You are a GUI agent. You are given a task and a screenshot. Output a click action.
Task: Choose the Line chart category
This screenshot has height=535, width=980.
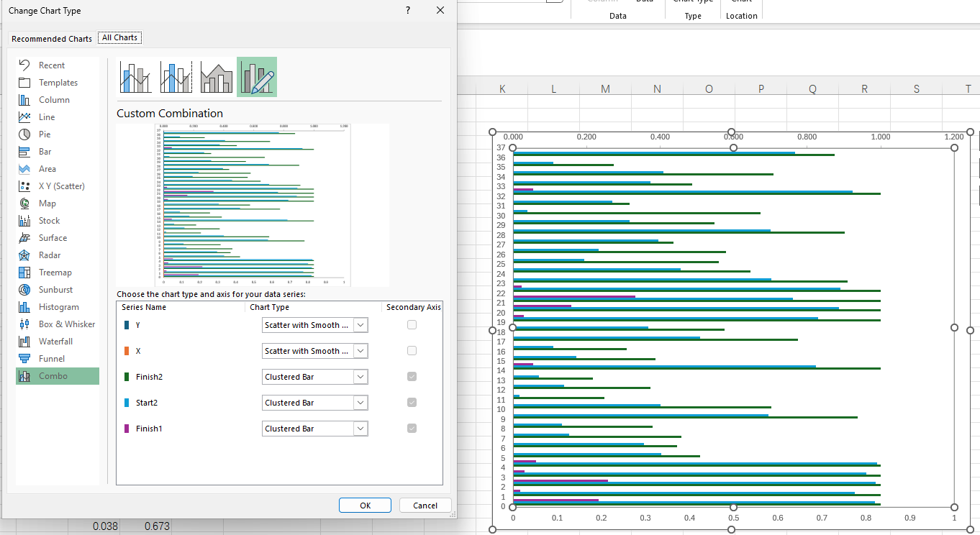pyautogui.click(x=58, y=117)
